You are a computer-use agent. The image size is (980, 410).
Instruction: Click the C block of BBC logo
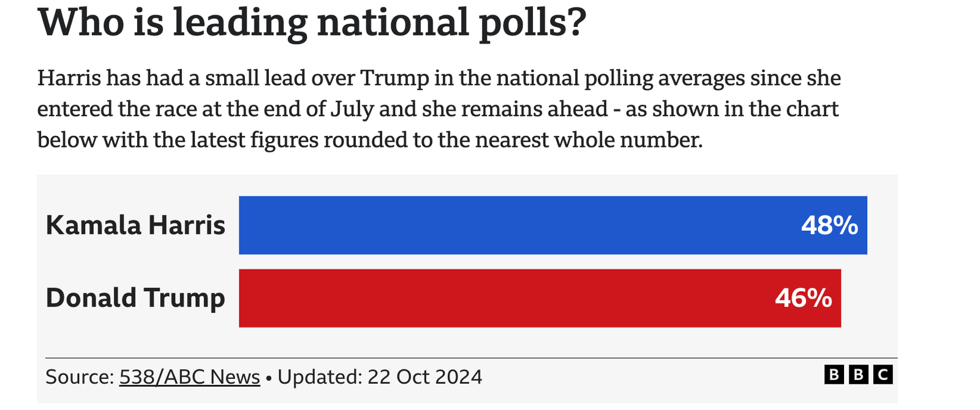click(x=883, y=375)
